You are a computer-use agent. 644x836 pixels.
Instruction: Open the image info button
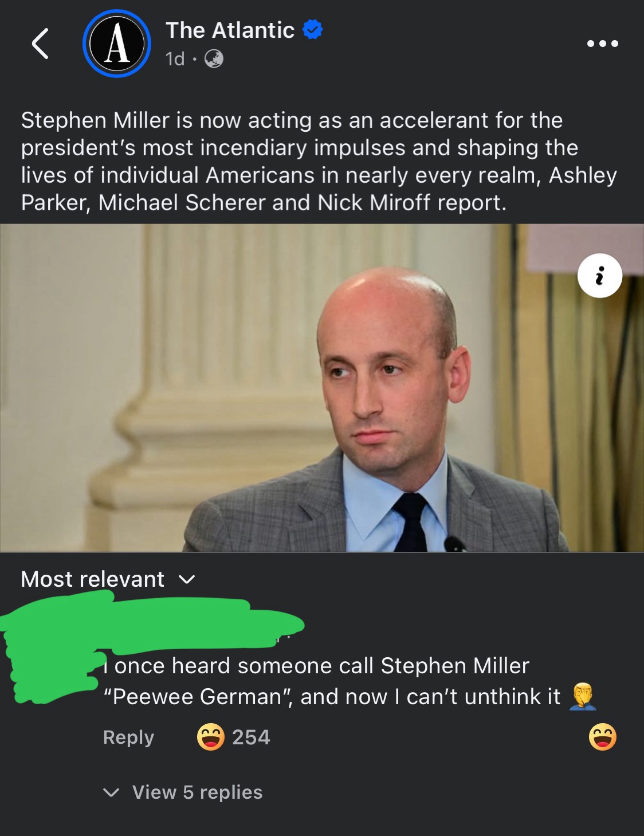click(600, 276)
